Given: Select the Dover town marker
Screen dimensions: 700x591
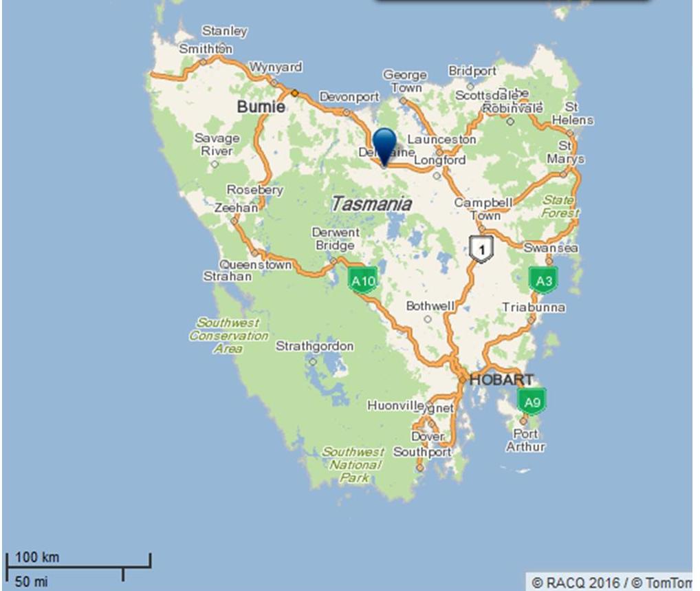Looking at the screenshot, I should click(426, 443).
